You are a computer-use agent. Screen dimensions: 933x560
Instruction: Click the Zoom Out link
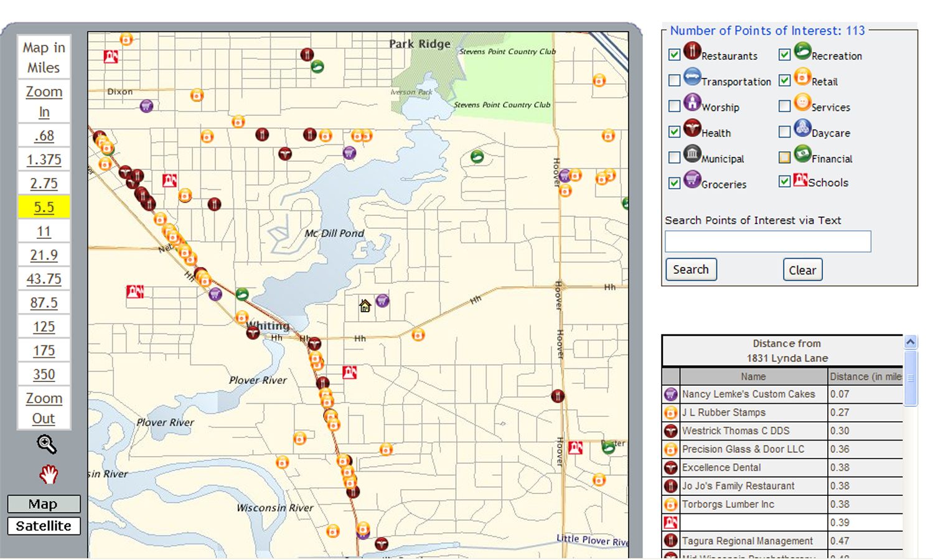[x=44, y=408]
